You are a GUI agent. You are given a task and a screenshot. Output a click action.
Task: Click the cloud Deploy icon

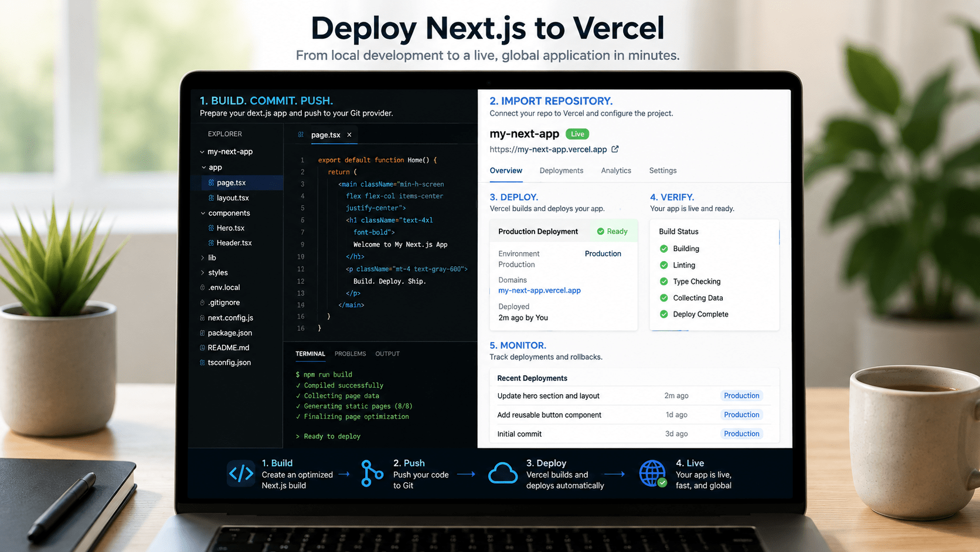point(503,473)
